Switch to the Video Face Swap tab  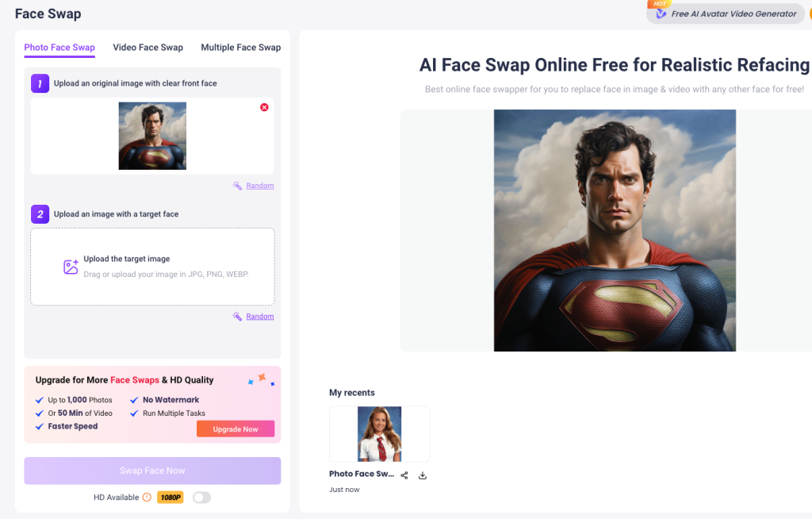[x=147, y=48]
